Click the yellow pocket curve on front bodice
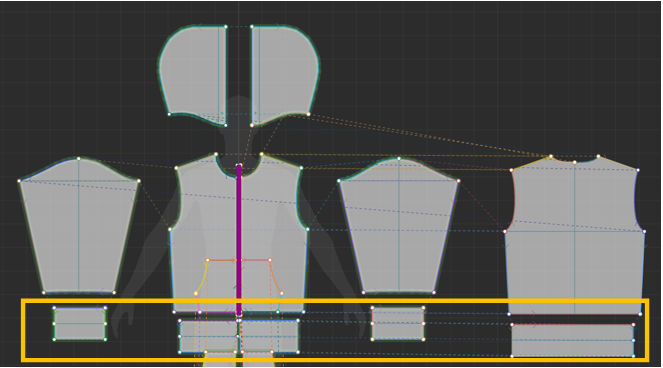 [202, 277]
